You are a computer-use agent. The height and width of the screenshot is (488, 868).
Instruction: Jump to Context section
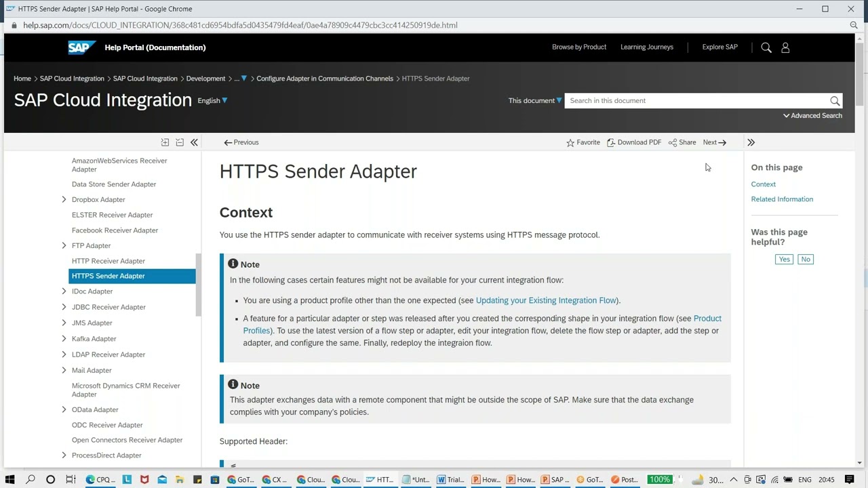pos(763,184)
